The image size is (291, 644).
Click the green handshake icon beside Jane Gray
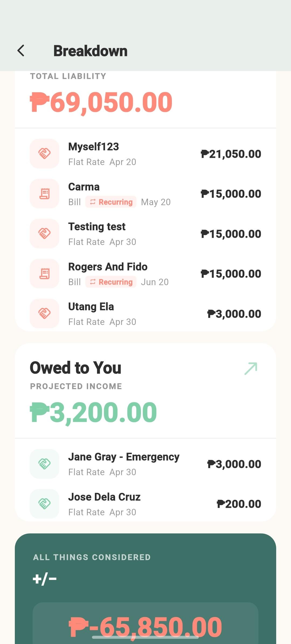(x=44, y=464)
